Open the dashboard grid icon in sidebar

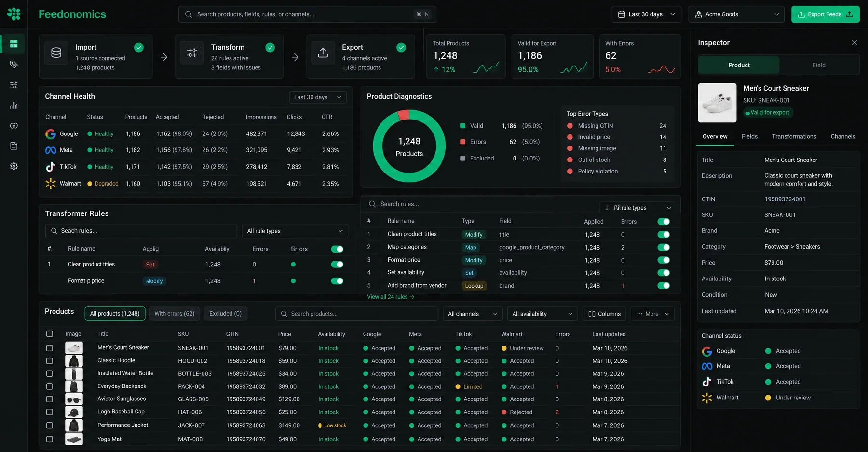(14, 44)
